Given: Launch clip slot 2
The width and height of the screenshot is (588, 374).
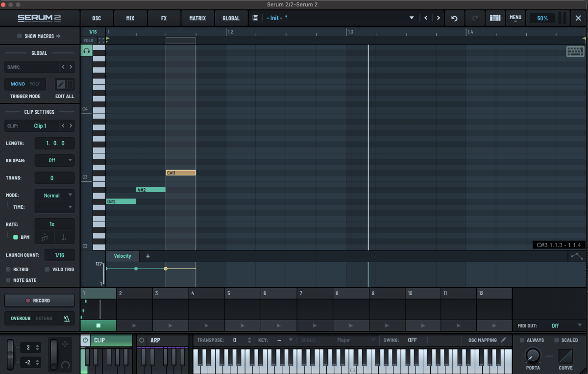Looking at the screenshot, I should (x=134, y=325).
